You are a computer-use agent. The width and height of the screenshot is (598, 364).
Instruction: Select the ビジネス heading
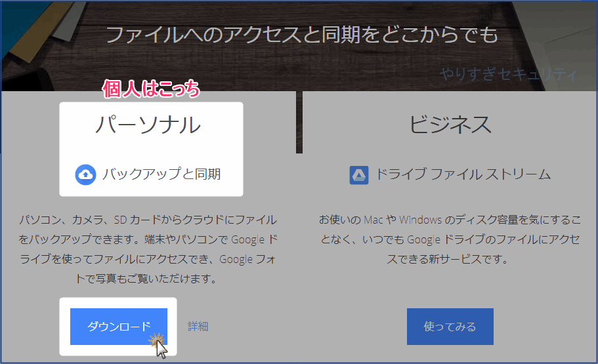click(x=450, y=125)
